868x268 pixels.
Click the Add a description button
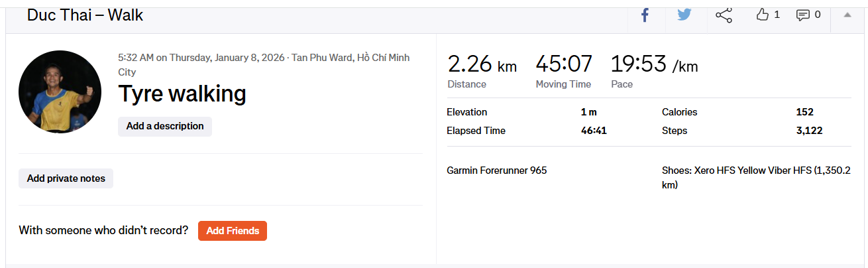(x=165, y=126)
